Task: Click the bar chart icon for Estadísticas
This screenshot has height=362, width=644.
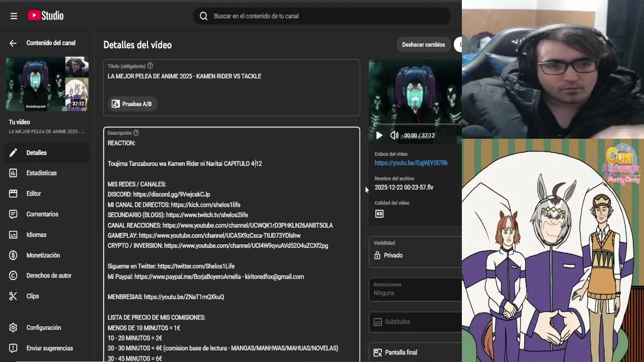Action: (14, 173)
